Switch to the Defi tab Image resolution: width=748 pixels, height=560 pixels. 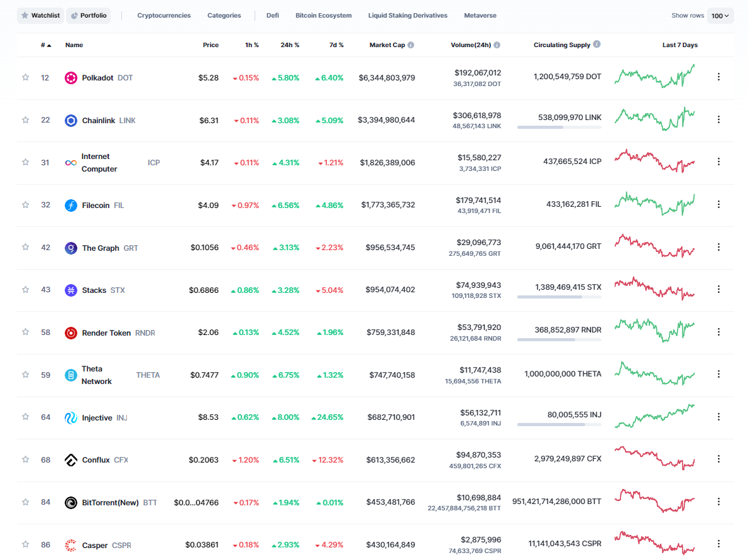coord(273,16)
